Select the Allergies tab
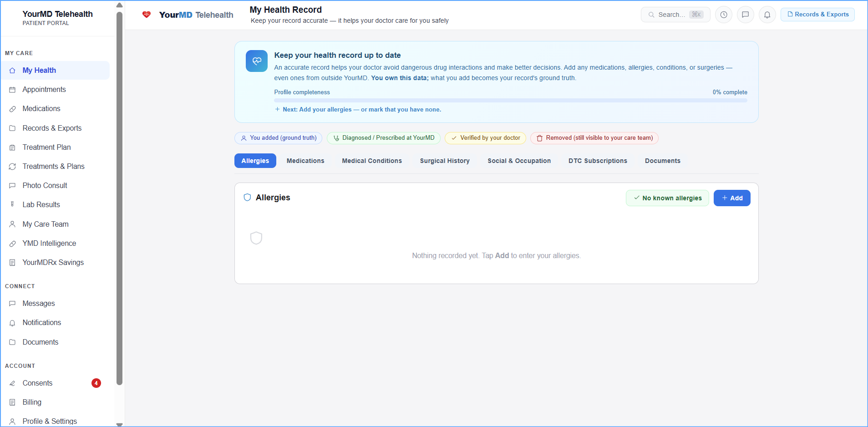 [x=255, y=161]
